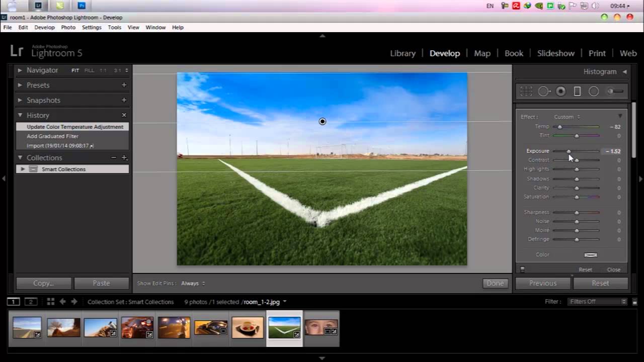The image size is (644, 362).
Task: Open the Settings menu
Action: click(x=92, y=27)
